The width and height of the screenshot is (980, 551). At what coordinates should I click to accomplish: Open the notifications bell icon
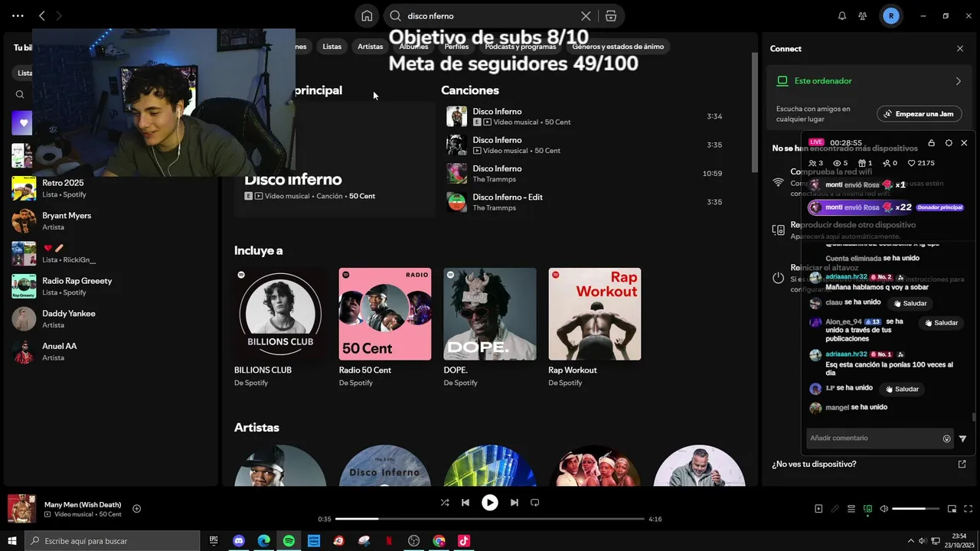(842, 15)
